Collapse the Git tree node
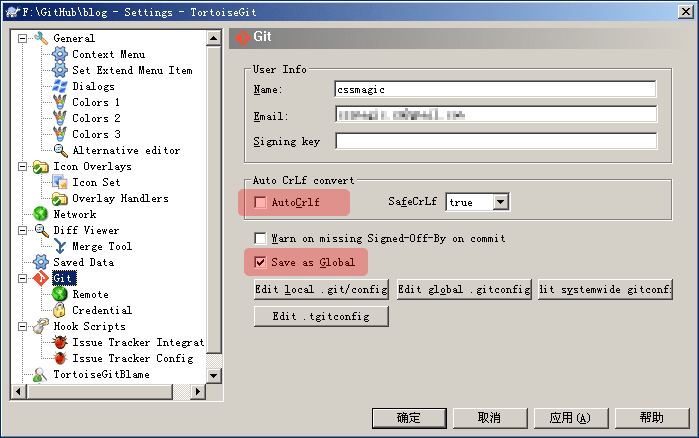The height and width of the screenshot is (438, 699). [x=22, y=278]
